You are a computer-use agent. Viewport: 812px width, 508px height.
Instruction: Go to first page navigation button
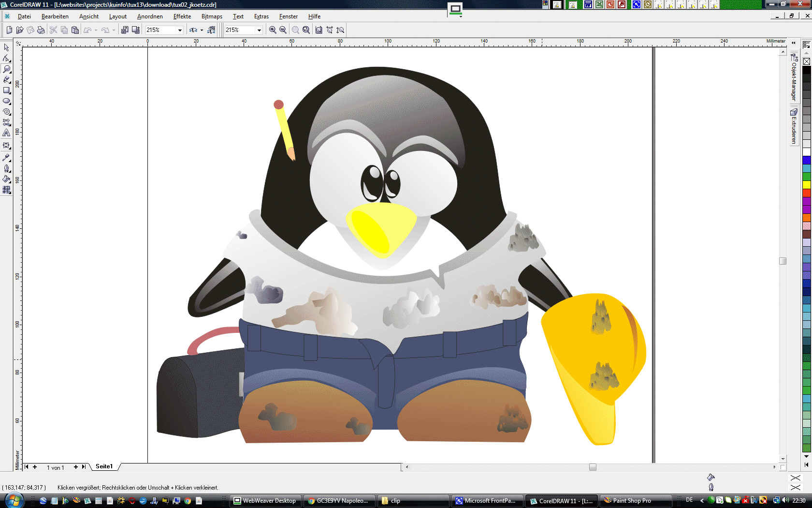click(27, 467)
